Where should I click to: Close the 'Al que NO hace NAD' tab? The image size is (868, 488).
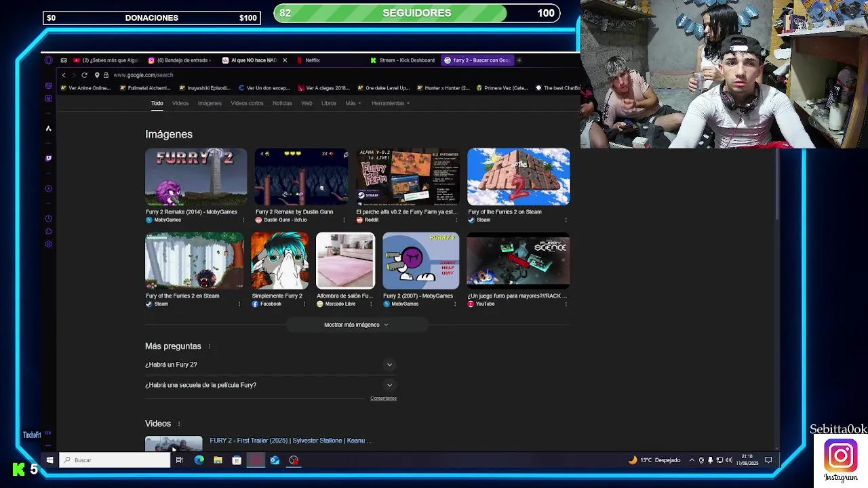click(285, 60)
